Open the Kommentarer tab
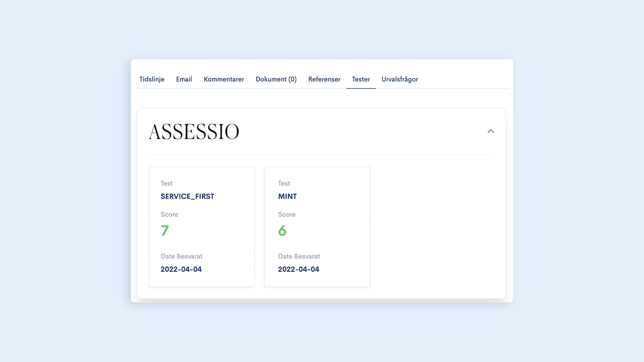This screenshot has height=362, width=644. pos(224,79)
